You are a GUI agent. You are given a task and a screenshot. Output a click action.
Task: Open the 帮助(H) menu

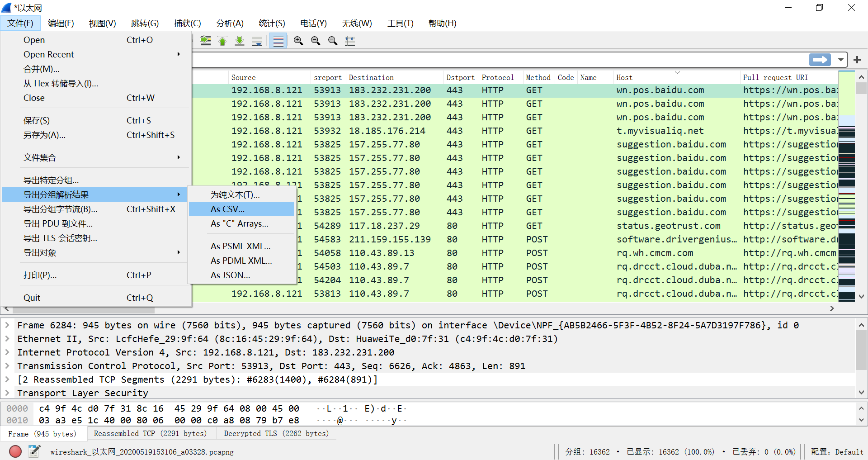click(x=443, y=23)
